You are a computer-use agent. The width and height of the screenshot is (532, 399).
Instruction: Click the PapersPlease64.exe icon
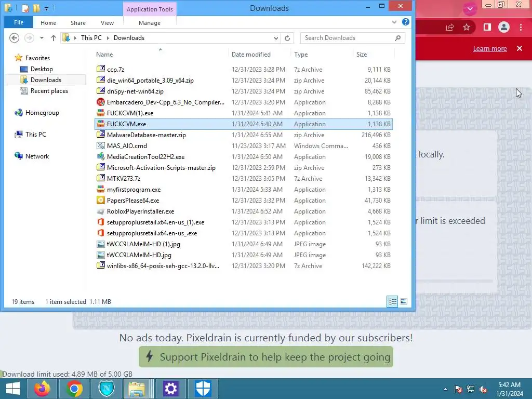point(100,200)
